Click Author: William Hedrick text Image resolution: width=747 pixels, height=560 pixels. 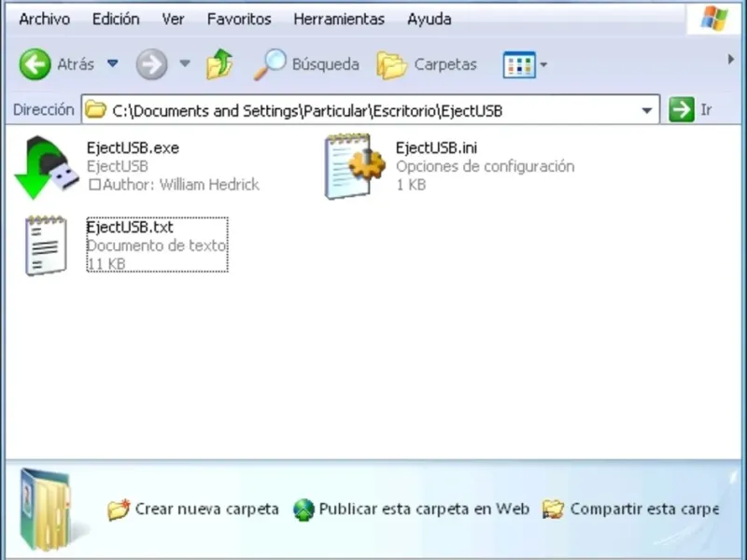pyautogui.click(x=180, y=185)
